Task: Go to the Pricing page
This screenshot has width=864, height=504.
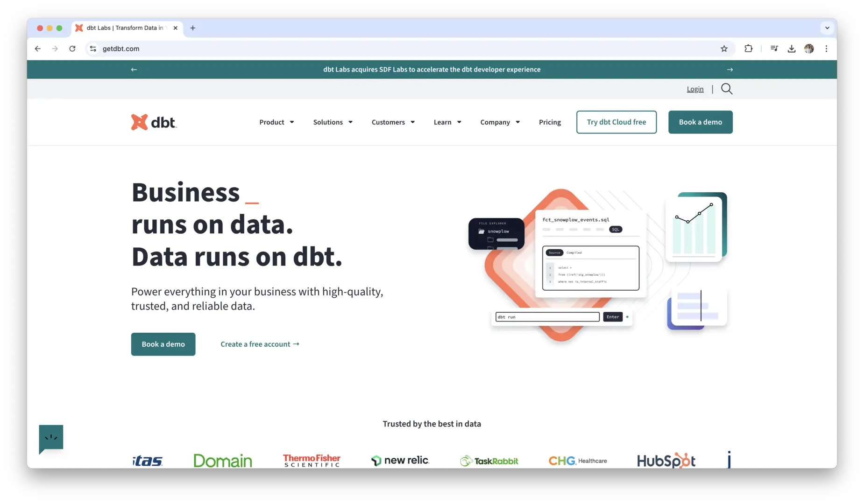Action: click(x=550, y=122)
